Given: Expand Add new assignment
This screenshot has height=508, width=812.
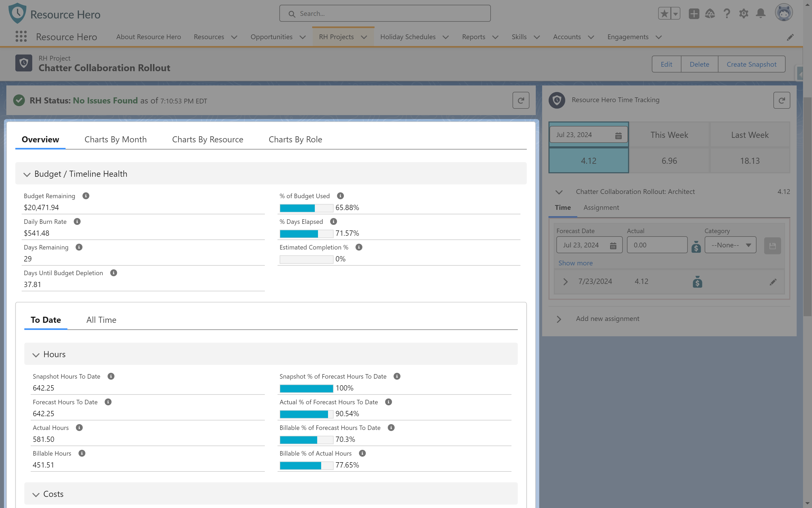Looking at the screenshot, I should 559,319.
